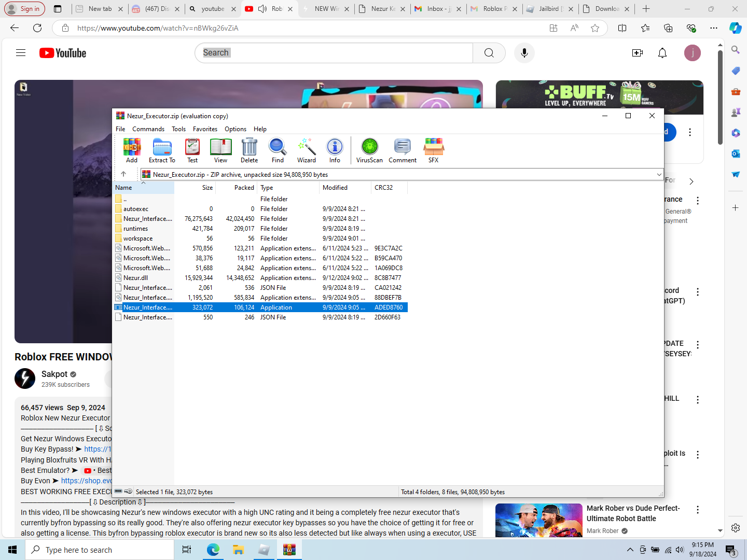Viewport: 747px width, 560px height.
Task: Click the Delete trash icon
Action: pos(250,150)
